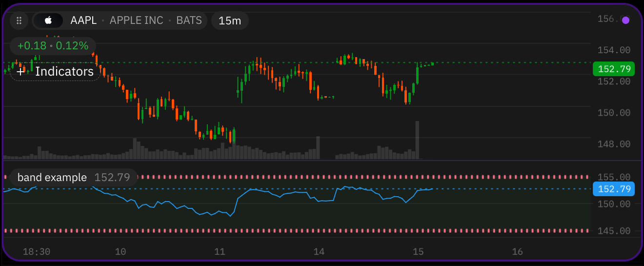
Task: Open the AAPL symbol search
Action: [x=83, y=20]
